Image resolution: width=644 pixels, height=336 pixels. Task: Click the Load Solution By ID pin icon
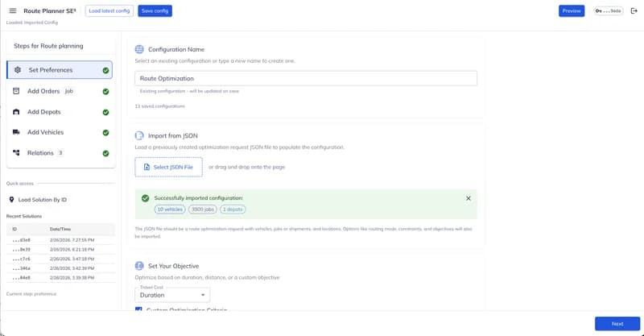[11, 199]
